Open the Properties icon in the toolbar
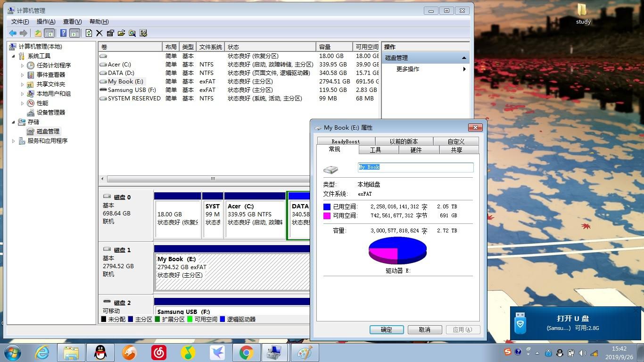Image resolution: width=644 pixels, height=362 pixels. coord(111,33)
